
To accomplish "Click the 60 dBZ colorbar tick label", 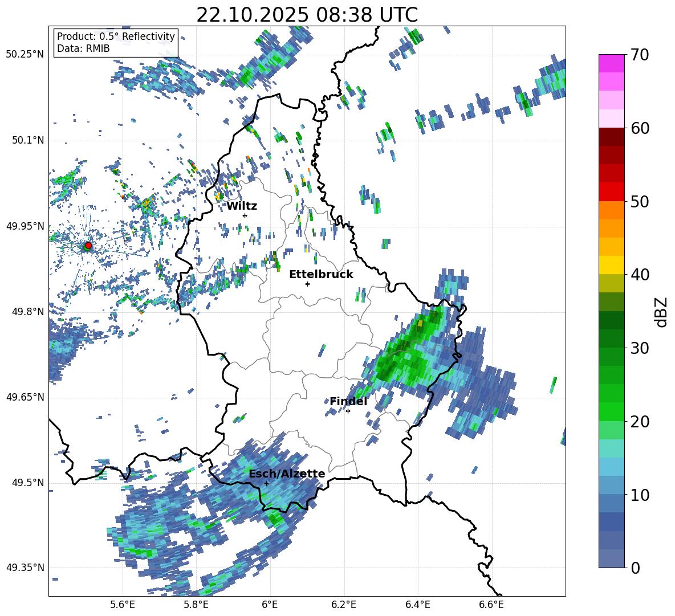I will click(640, 128).
